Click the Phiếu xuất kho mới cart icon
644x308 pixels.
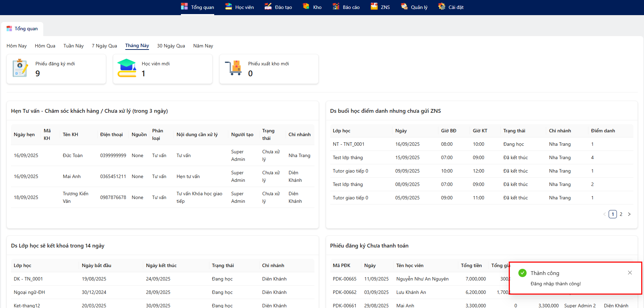(234, 68)
